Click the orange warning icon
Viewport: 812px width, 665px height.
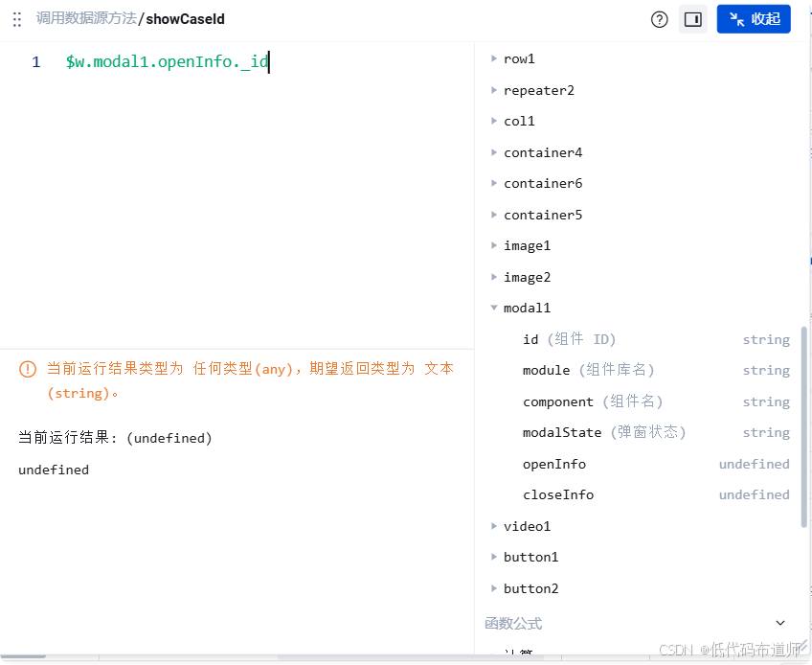coord(28,369)
